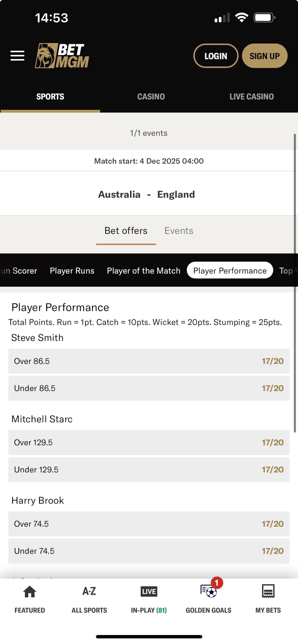Select Steve Smith Over 86.5 odds
Screen dimensions: 298x644
tap(149, 361)
